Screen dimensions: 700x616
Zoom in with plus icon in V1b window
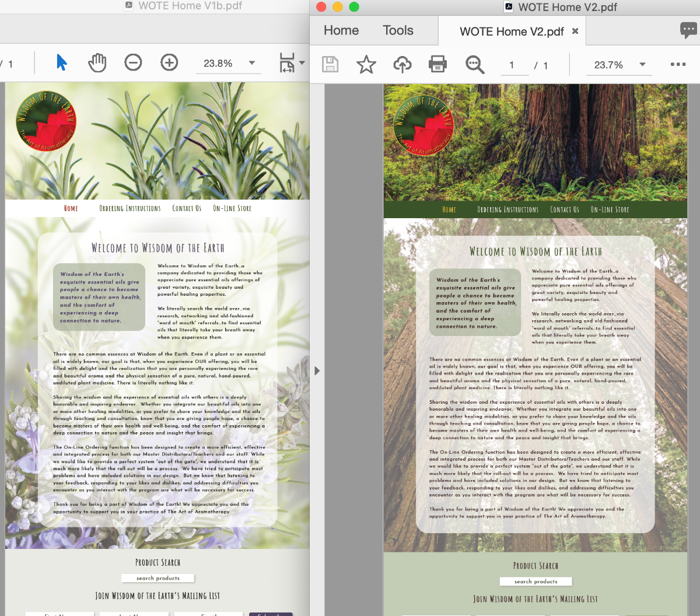click(x=169, y=62)
